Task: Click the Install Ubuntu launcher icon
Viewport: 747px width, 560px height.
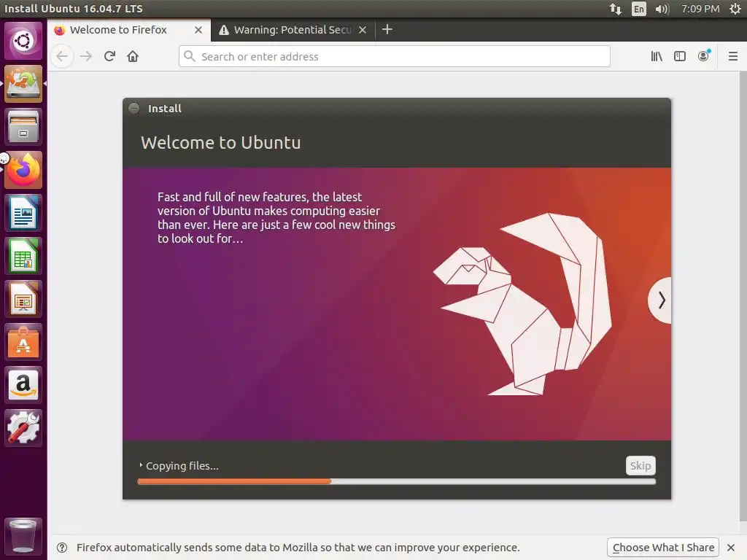Action: coord(23,84)
